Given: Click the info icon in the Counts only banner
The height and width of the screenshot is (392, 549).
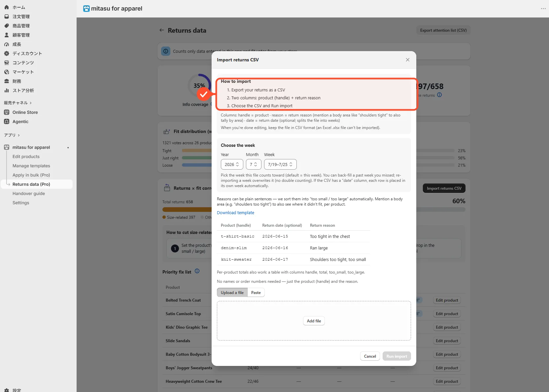Looking at the screenshot, I should (166, 51).
